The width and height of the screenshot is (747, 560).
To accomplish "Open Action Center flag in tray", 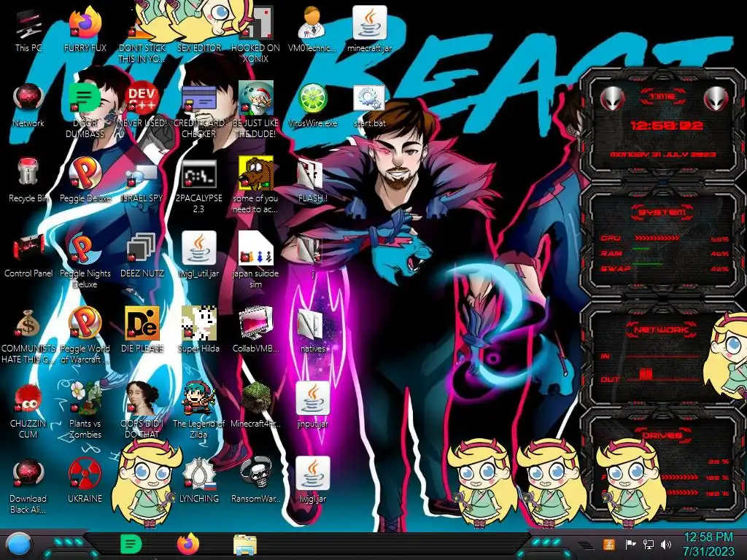I will click(x=630, y=544).
